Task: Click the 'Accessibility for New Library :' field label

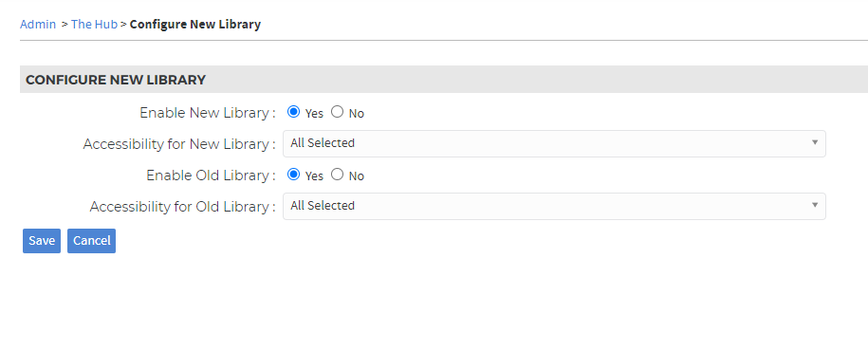Action: [x=179, y=144]
